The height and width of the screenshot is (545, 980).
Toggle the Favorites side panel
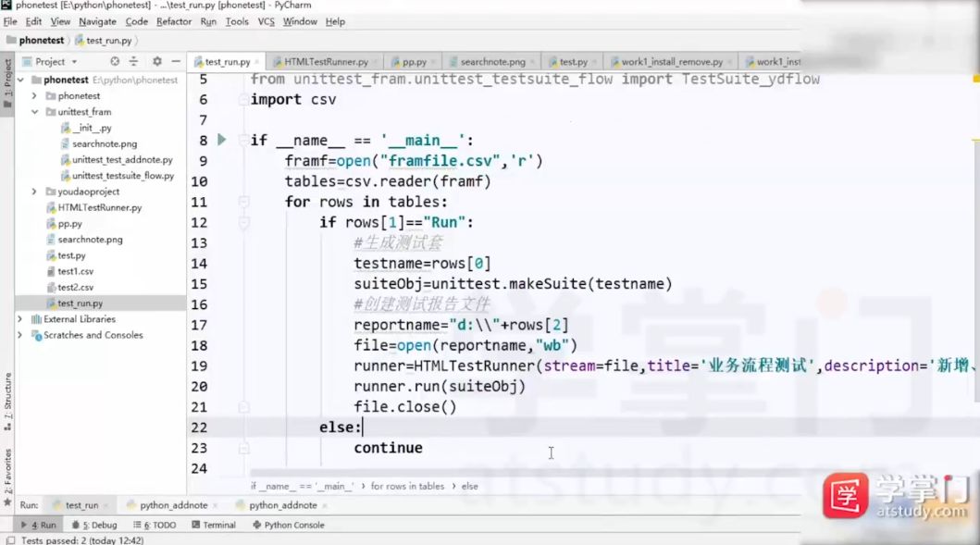pos(8,471)
